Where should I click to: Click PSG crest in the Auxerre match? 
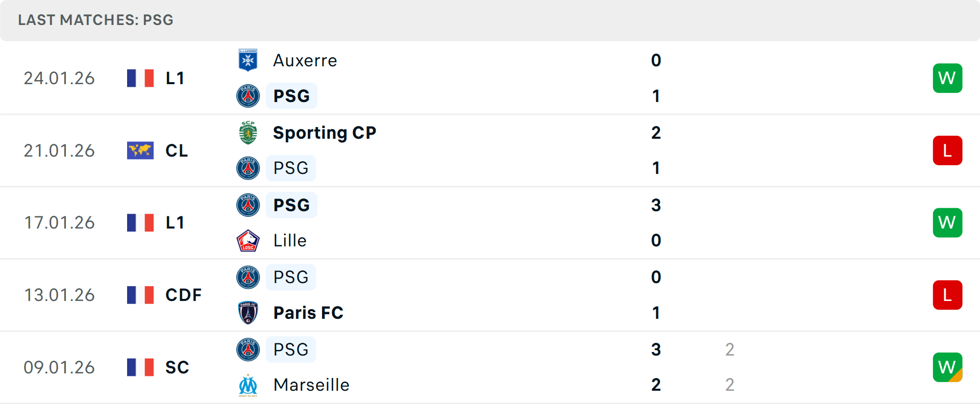(x=248, y=96)
